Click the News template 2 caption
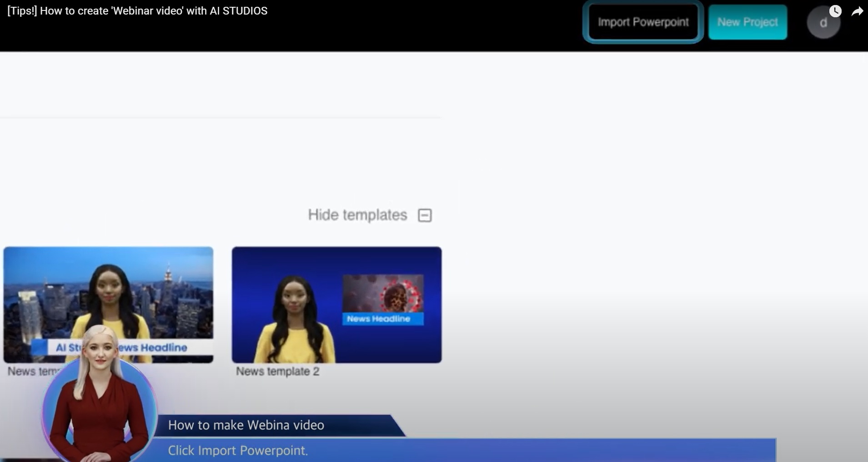 pyautogui.click(x=277, y=371)
